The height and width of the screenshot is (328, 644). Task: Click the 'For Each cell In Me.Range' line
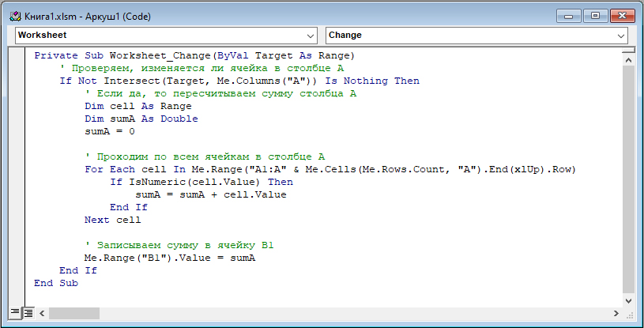click(x=330, y=169)
